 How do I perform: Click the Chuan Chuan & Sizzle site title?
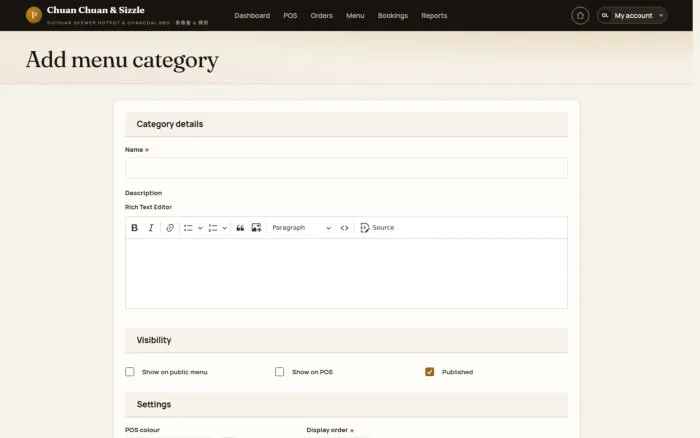96,10
